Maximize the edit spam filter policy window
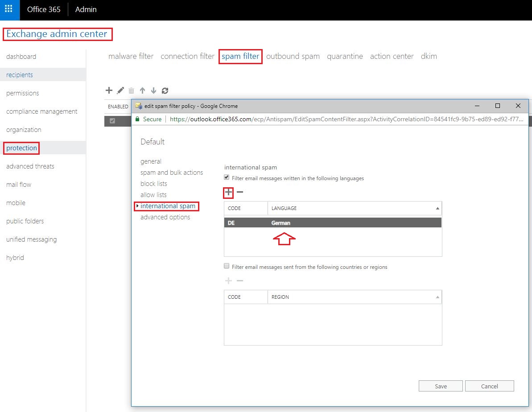 pos(498,106)
